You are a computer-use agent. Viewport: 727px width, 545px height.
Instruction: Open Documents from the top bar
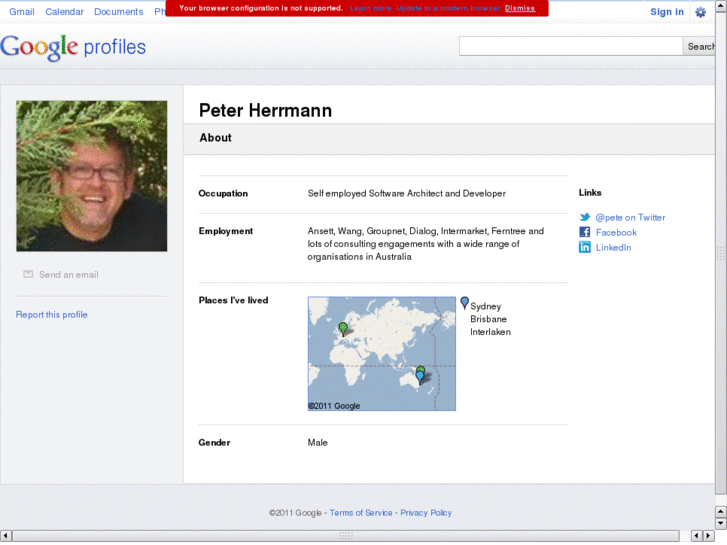(x=119, y=12)
